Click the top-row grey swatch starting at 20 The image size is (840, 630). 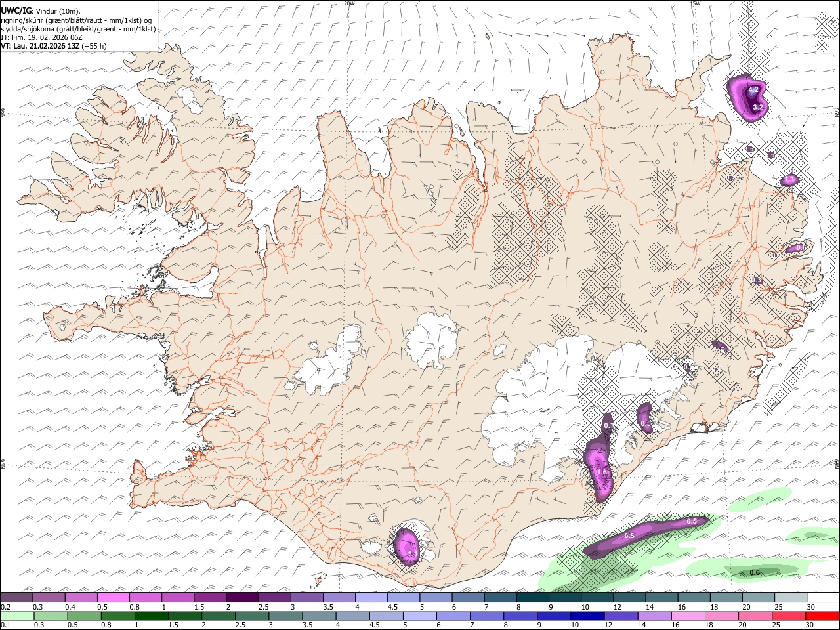click(x=758, y=598)
